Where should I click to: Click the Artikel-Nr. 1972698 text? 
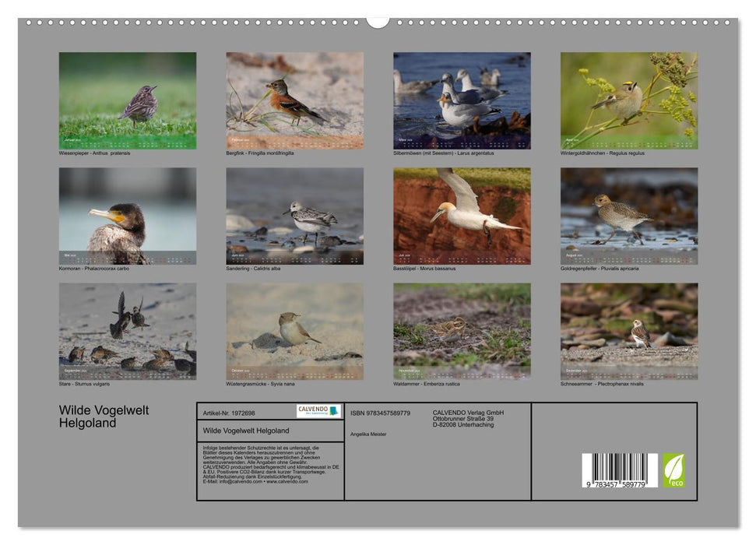230,412
